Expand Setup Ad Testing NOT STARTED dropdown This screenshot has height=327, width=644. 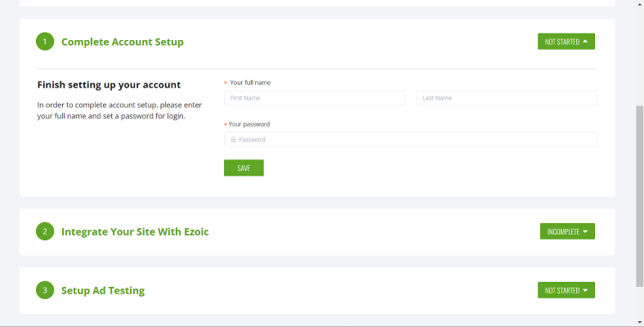click(566, 290)
